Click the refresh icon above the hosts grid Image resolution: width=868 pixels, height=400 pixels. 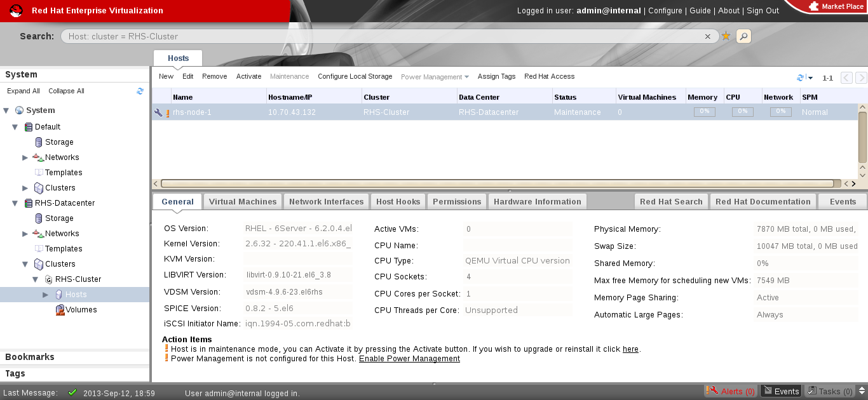(x=799, y=77)
